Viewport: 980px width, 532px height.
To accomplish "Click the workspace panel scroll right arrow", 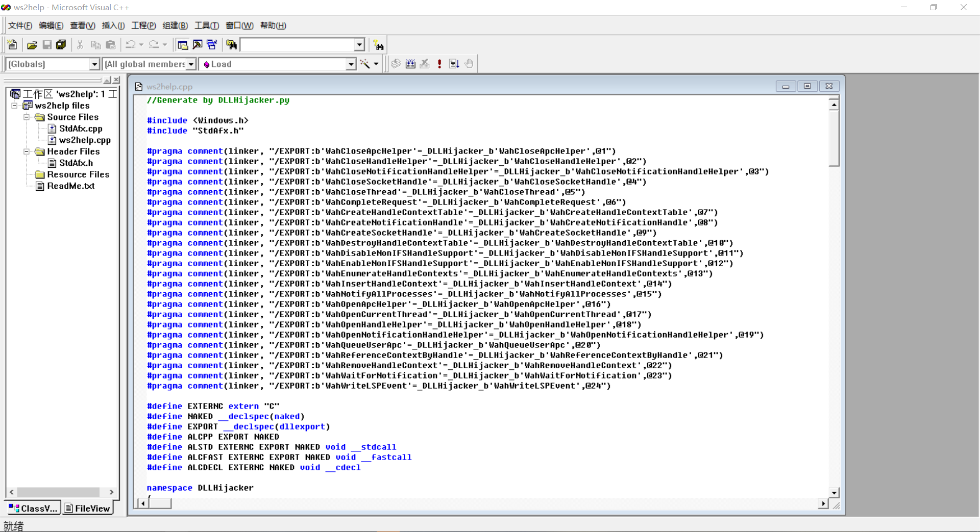I will point(111,492).
